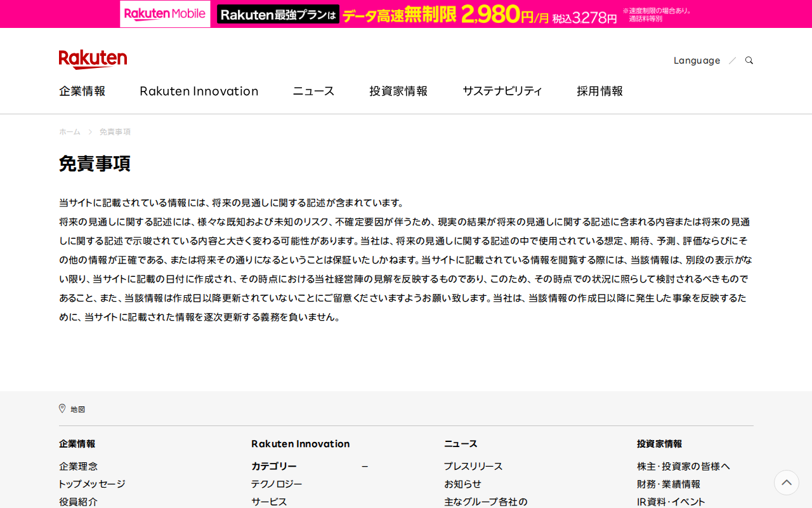Click the Rakuten Mobile logo in the banner

click(x=164, y=13)
